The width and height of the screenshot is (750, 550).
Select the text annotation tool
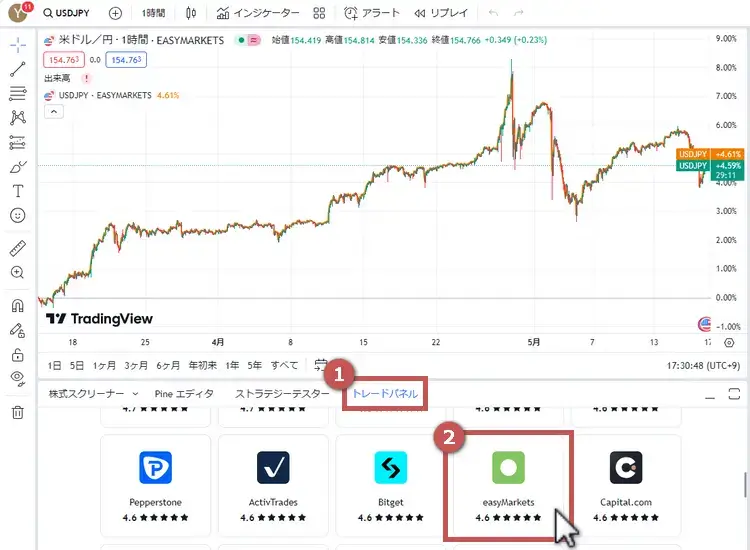tap(18, 191)
